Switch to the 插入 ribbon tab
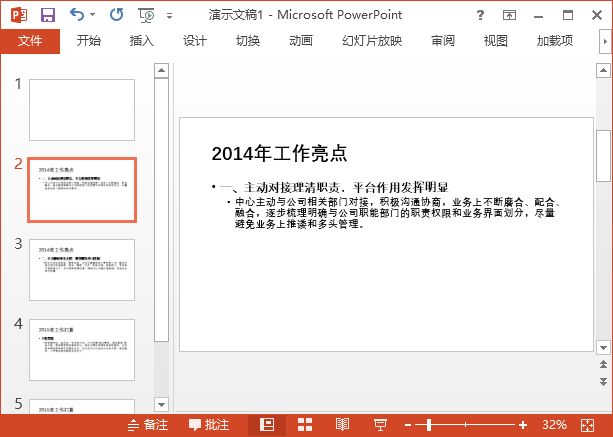 pos(142,41)
